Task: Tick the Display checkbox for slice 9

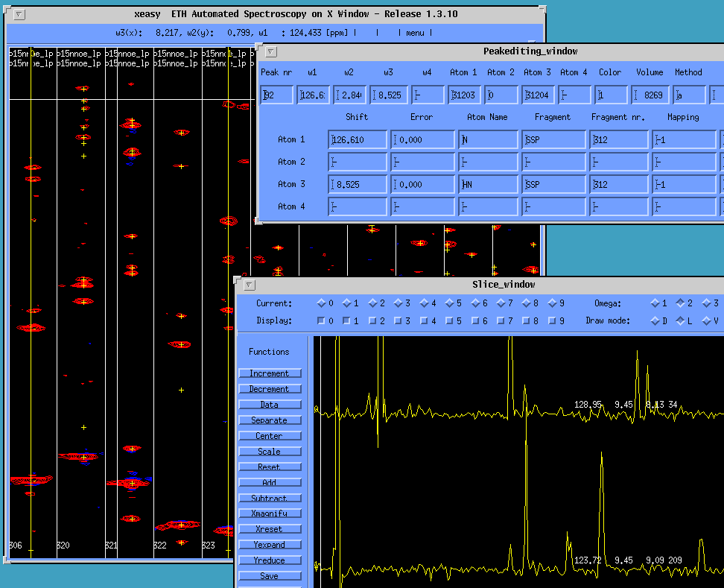Action: (x=552, y=320)
